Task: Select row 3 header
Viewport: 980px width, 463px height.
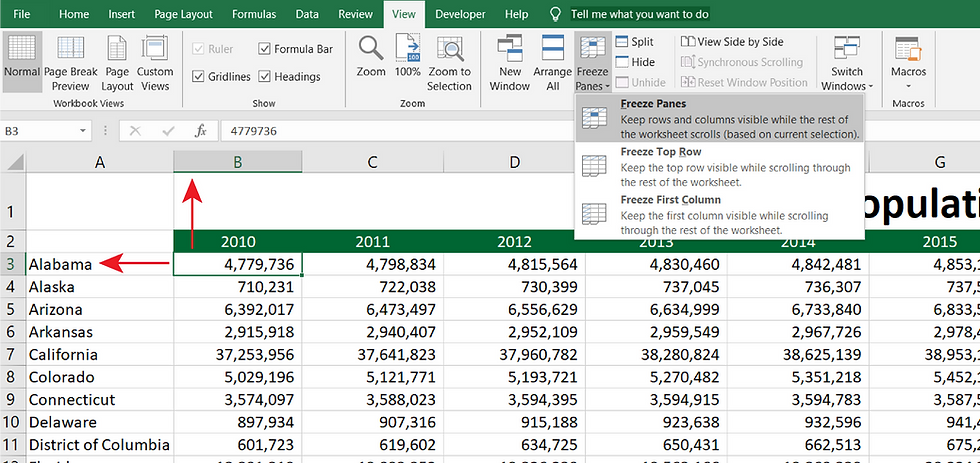Action: point(13,264)
